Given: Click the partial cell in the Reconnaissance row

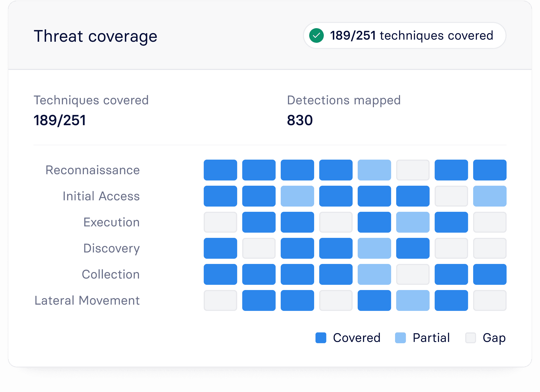Looking at the screenshot, I should click(x=374, y=170).
